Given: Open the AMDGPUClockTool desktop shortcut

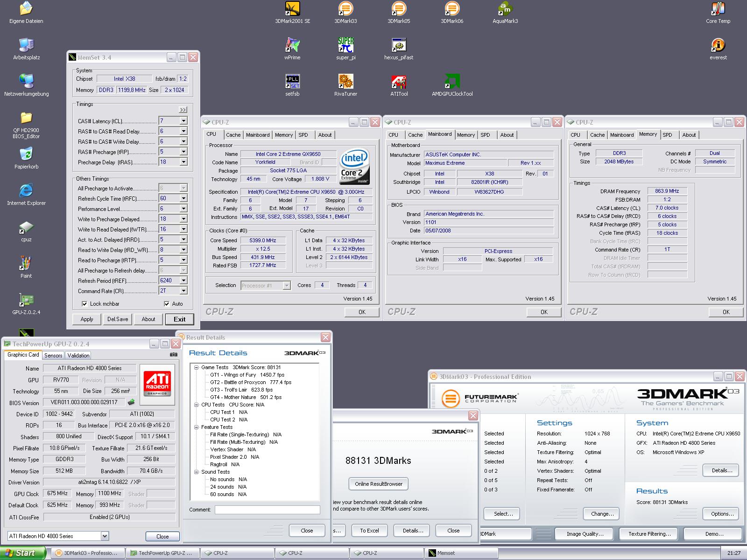Looking at the screenshot, I should point(452,82).
